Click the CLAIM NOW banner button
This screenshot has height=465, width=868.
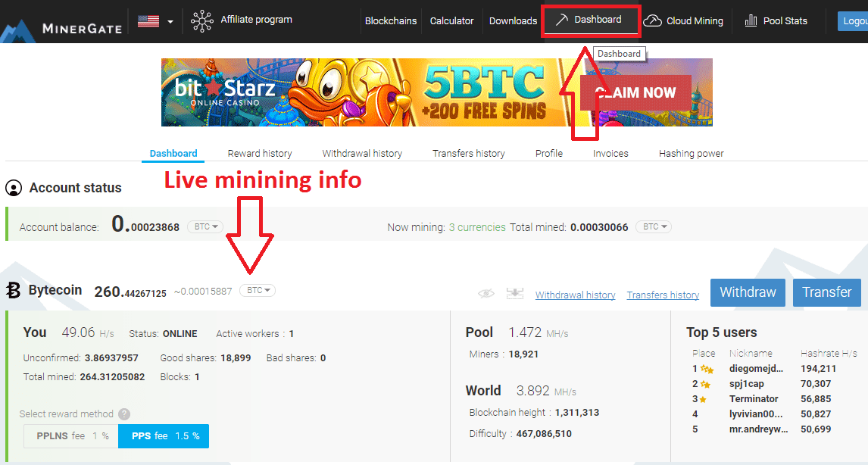635,92
